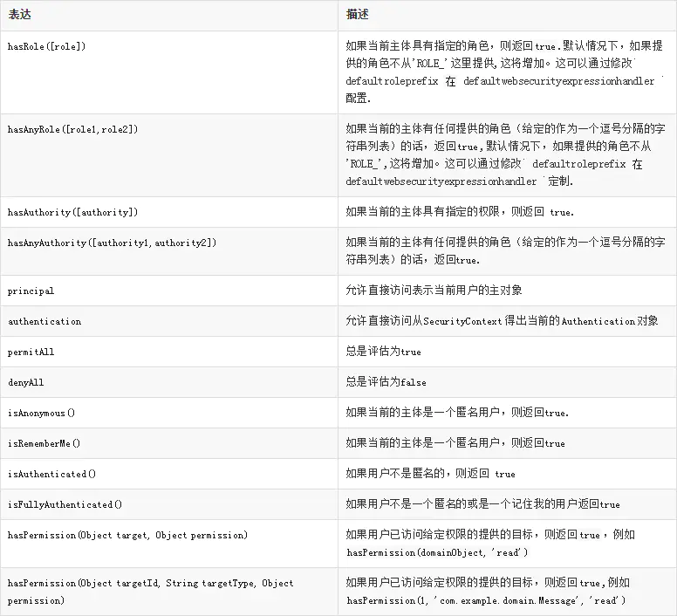Click the 描述 column header
Viewport: 677px width, 616px height.
(x=357, y=15)
